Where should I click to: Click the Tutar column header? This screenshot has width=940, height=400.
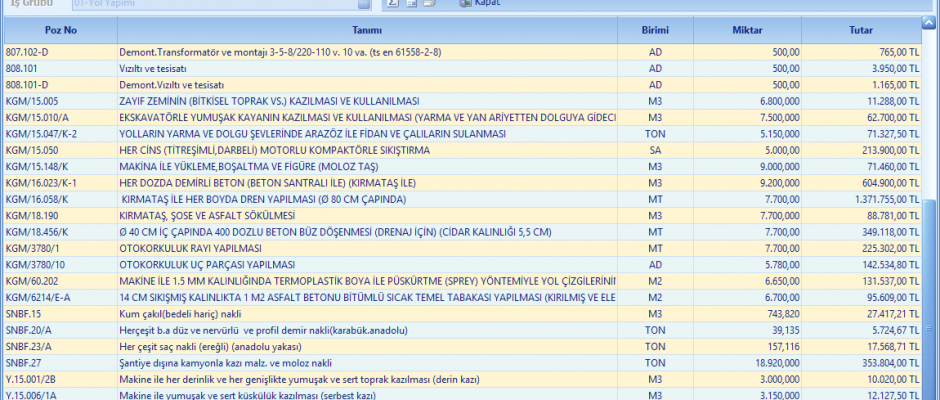click(x=863, y=30)
